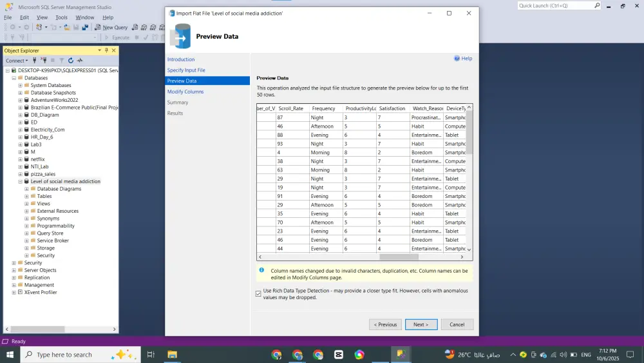Screen dimensions: 644x363
Task: Toggle the Object Explorer auto-hide pin
Action: coord(106,50)
